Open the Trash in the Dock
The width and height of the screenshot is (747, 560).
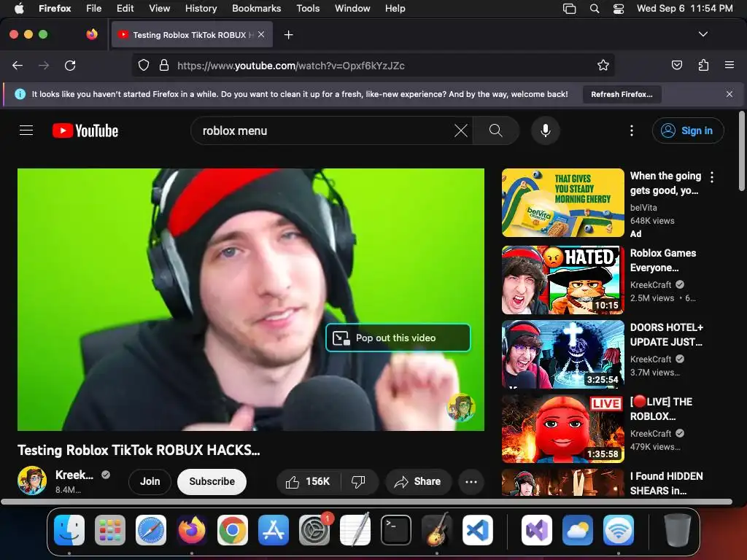(x=678, y=530)
